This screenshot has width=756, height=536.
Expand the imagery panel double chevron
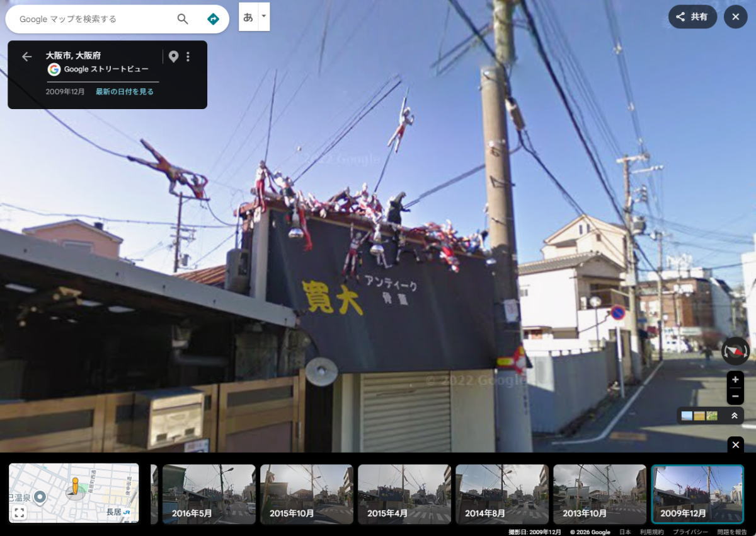pyautogui.click(x=734, y=416)
